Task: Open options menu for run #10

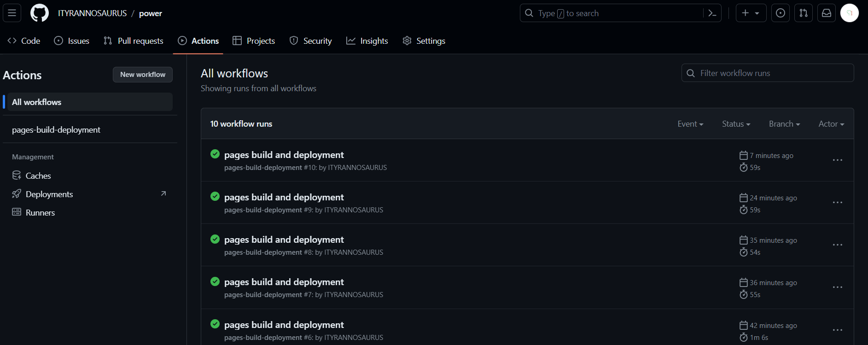Action: pos(838,160)
